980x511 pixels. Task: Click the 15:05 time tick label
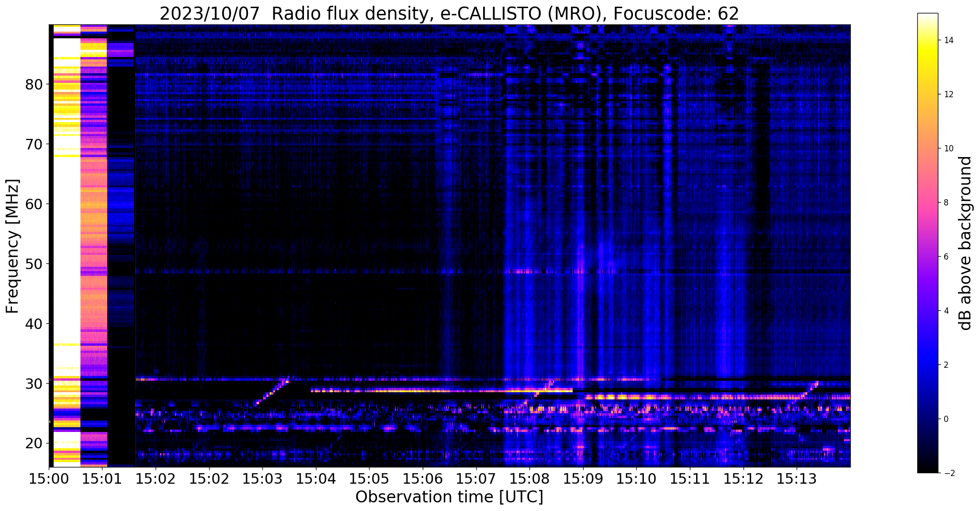(369, 479)
